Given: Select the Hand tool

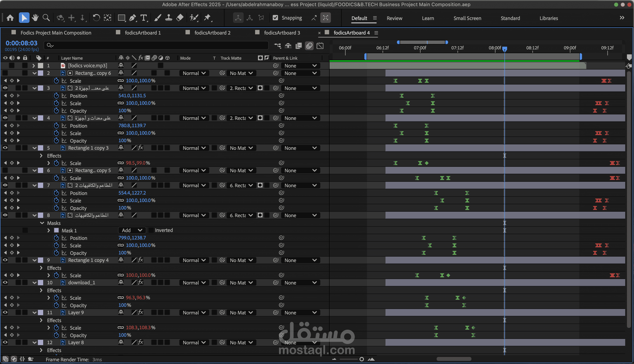Looking at the screenshot, I should pyautogui.click(x=35, y=18).
